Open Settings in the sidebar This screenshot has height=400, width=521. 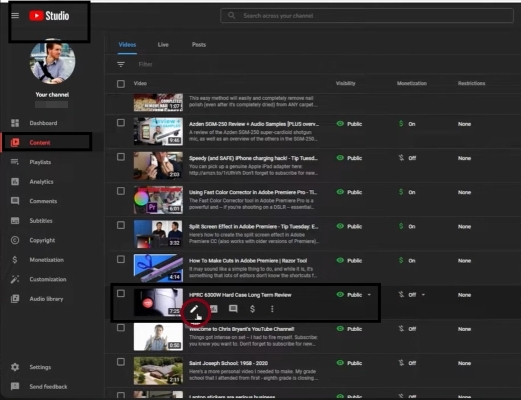[40, 367]
